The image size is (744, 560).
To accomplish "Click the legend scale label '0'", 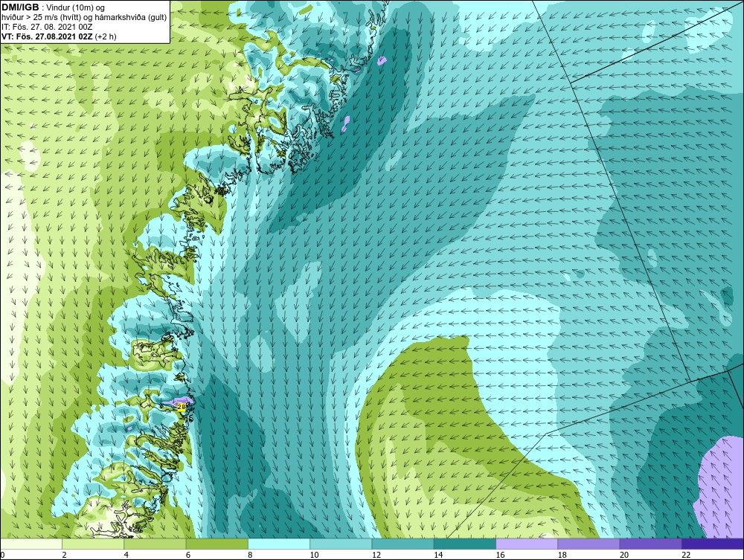I will [x=2, y=556].
